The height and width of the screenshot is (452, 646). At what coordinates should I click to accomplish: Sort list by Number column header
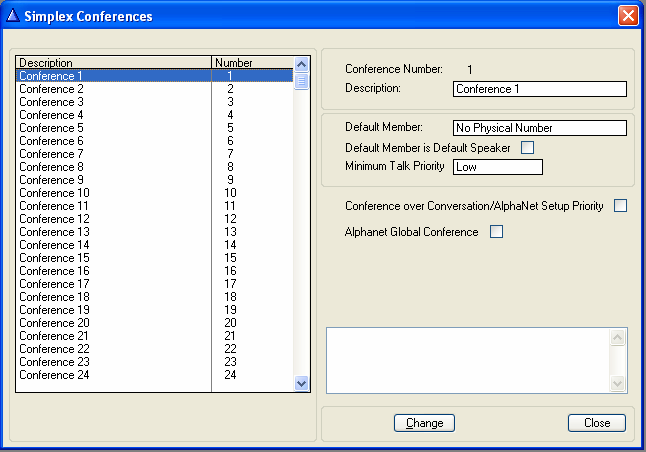tap(252, 63)
